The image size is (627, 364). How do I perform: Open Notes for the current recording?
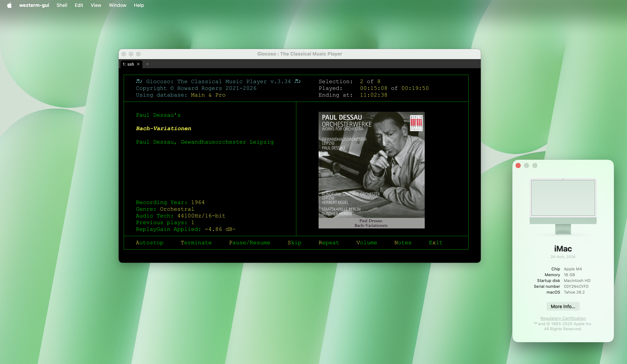(x=403, y=243)
